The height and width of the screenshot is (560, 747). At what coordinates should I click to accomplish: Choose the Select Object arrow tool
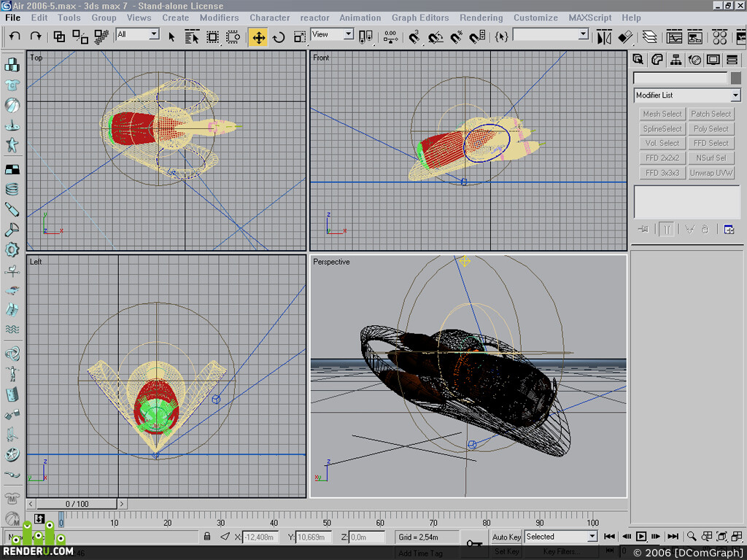pos(171,36)
